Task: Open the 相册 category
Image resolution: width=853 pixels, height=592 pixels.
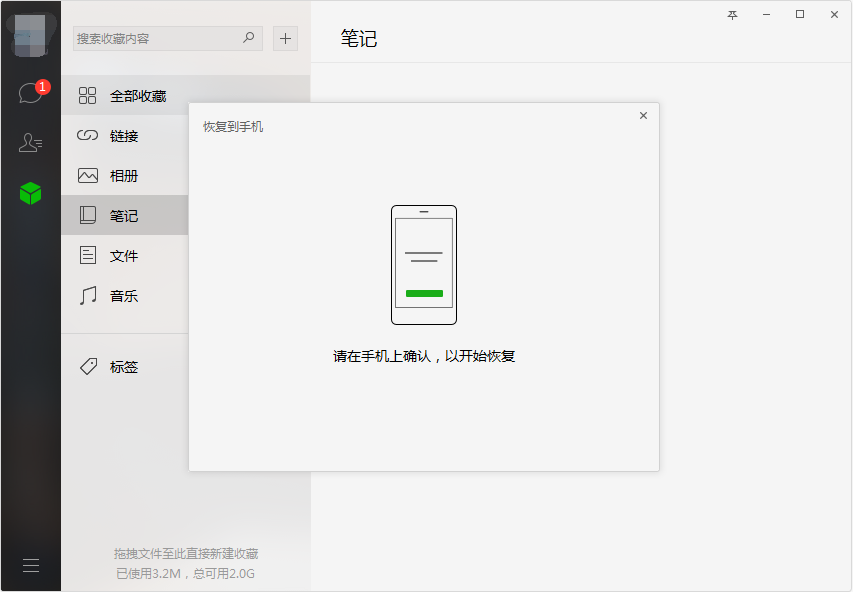Action: coord(125,175)
